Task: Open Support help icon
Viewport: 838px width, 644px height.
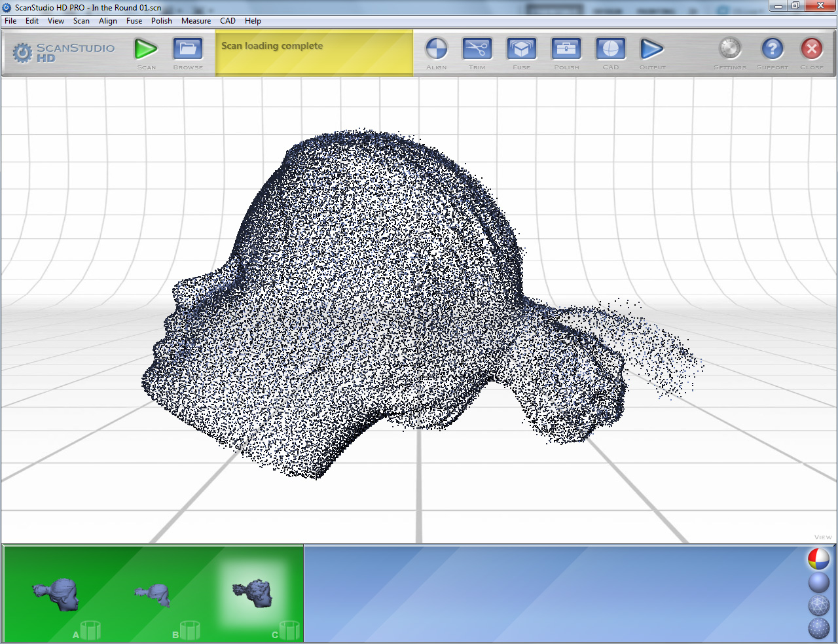Action: point(773,48)
